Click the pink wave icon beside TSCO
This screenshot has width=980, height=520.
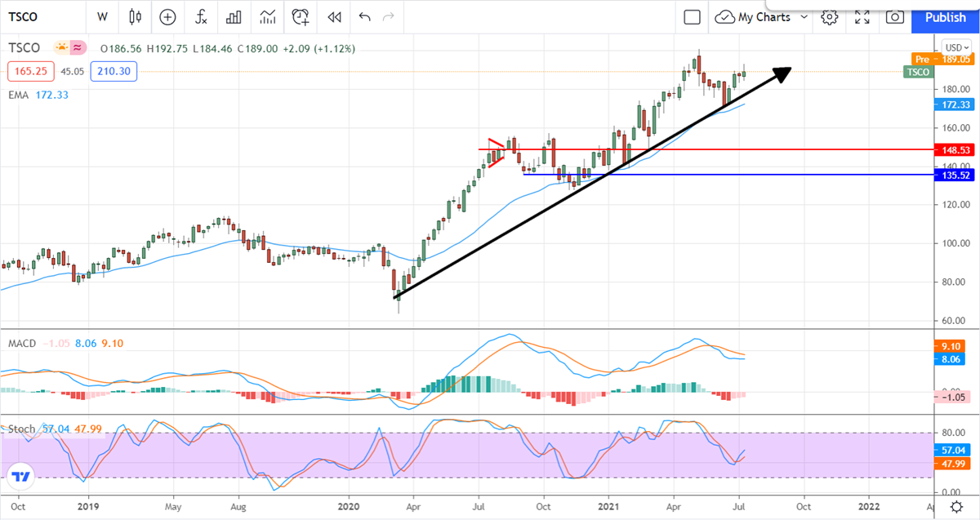point(78,48)
